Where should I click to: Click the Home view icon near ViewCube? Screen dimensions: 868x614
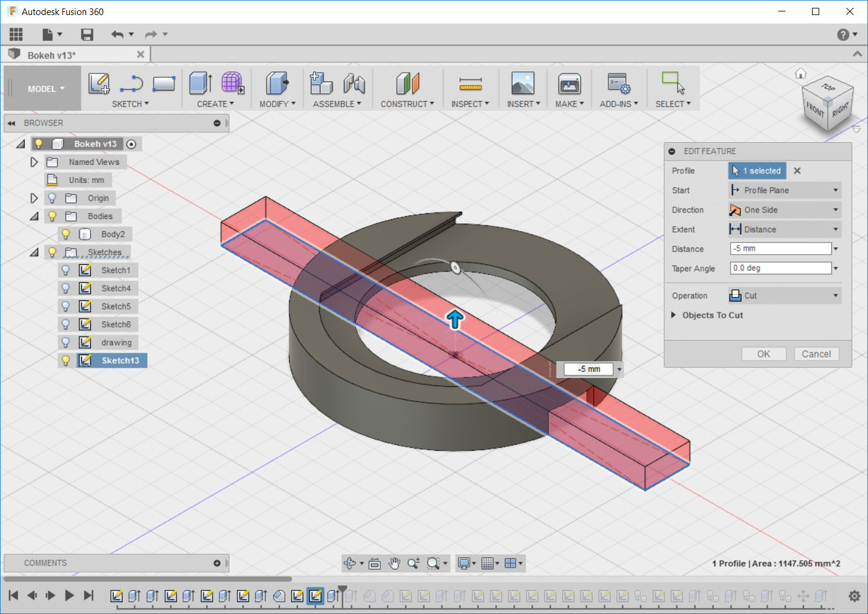pyautogui.click(x=801, y=73)
